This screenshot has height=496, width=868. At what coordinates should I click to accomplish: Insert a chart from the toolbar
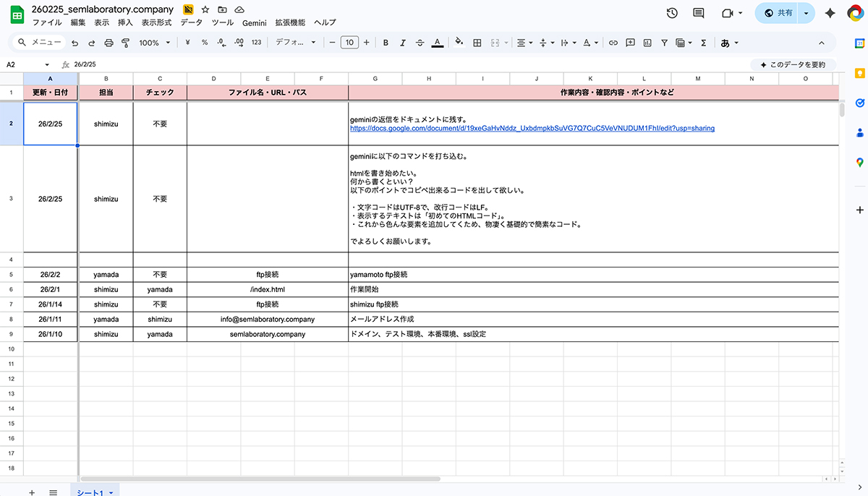coord(647,43)
